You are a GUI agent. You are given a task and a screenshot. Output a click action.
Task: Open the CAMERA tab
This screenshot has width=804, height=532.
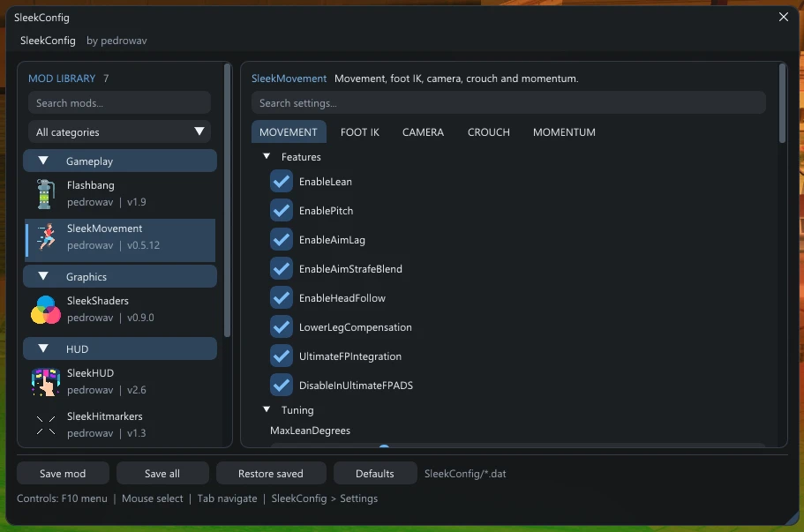(423, 132)
